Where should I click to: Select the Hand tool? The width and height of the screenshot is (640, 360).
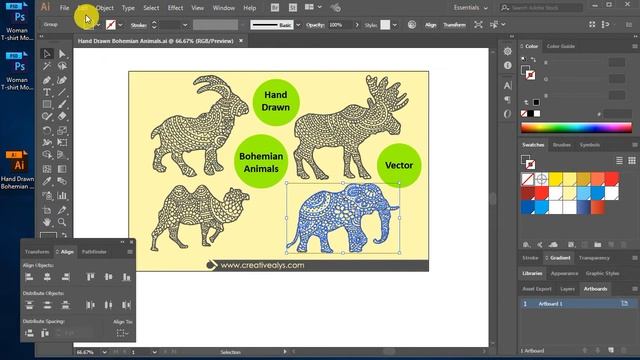point(47,222)
